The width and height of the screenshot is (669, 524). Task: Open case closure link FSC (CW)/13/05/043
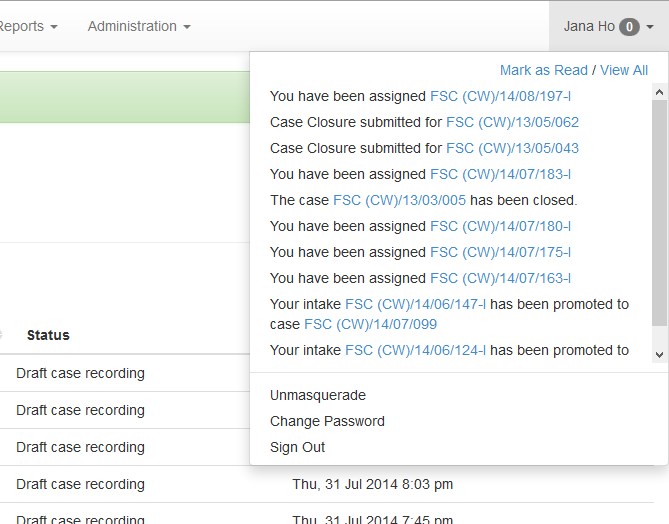[x=512, y=148]
